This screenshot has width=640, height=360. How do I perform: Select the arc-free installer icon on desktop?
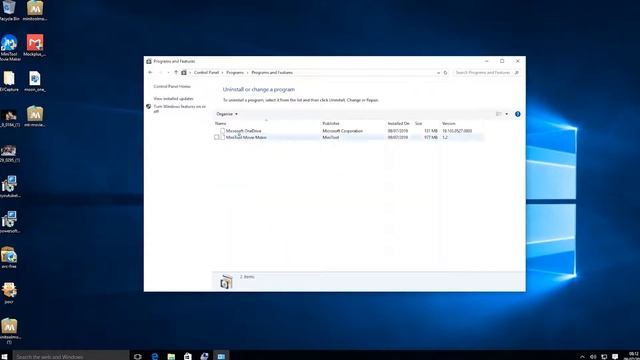9,258
